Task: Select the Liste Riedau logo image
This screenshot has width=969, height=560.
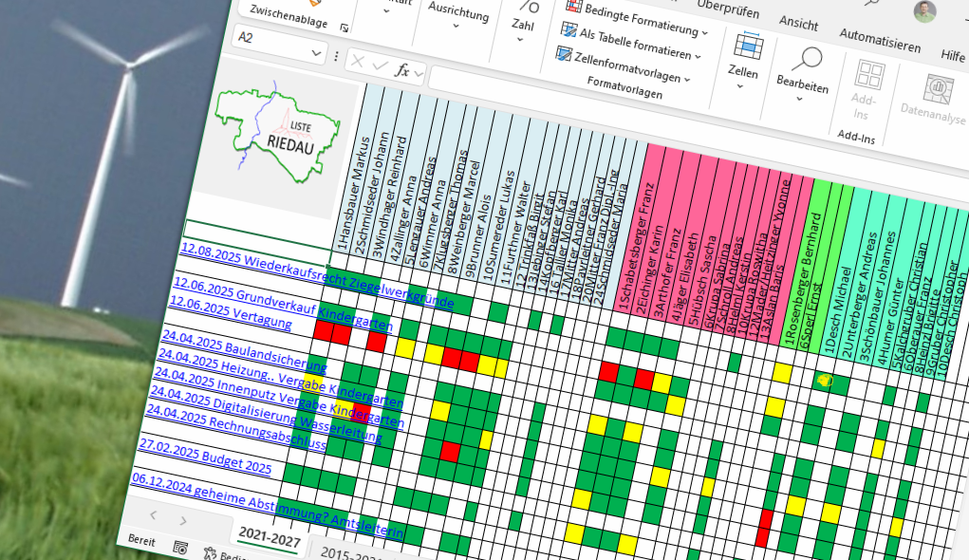Action: (x=277, y=136)
